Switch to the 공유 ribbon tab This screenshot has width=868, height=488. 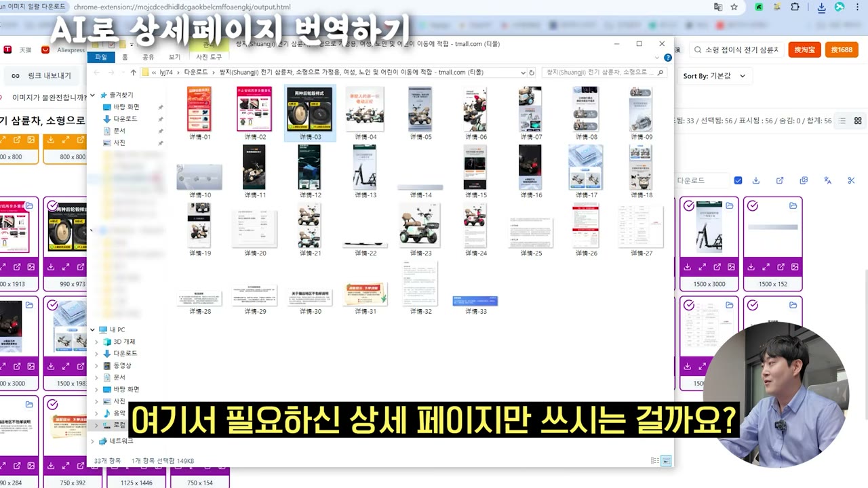pos(148,58)
